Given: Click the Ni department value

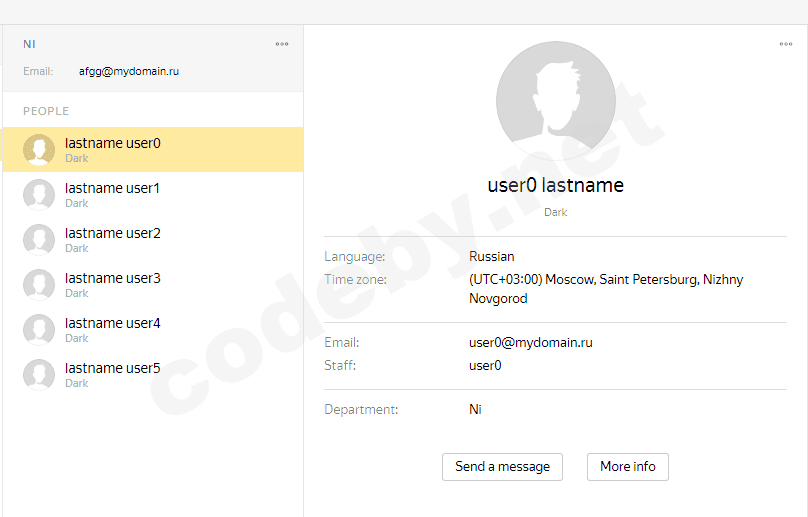Looking at the screenshot, I should [x=475, y=410].
